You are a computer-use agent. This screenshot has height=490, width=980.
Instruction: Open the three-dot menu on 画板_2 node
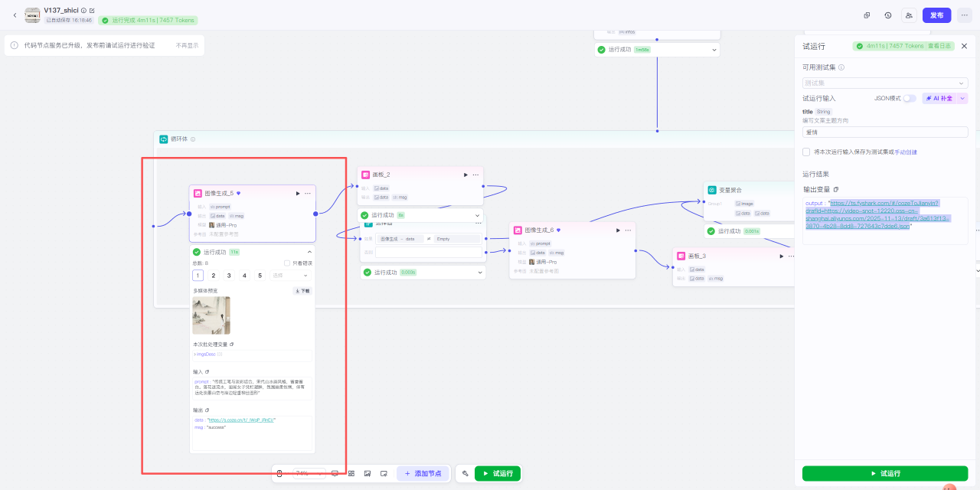(x=475, y=175)
